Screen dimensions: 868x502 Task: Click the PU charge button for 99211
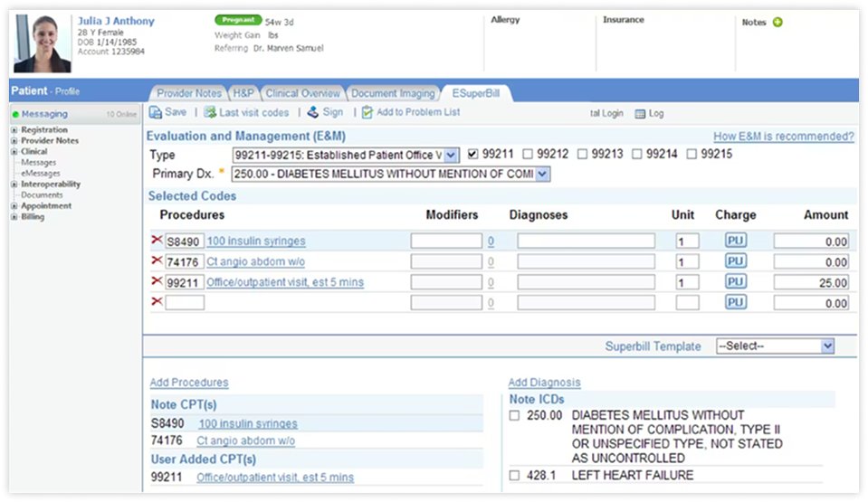736,281
